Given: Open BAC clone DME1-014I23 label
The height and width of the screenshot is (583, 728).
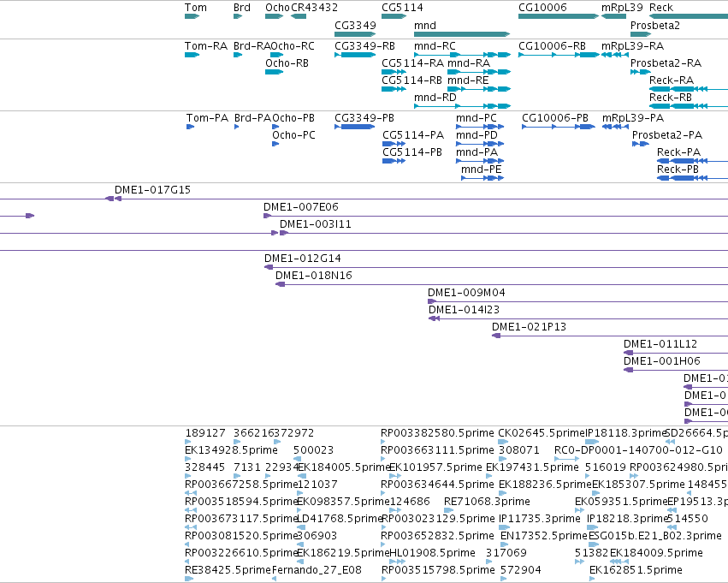Looking at the screenshot, I should coord(464,310).
